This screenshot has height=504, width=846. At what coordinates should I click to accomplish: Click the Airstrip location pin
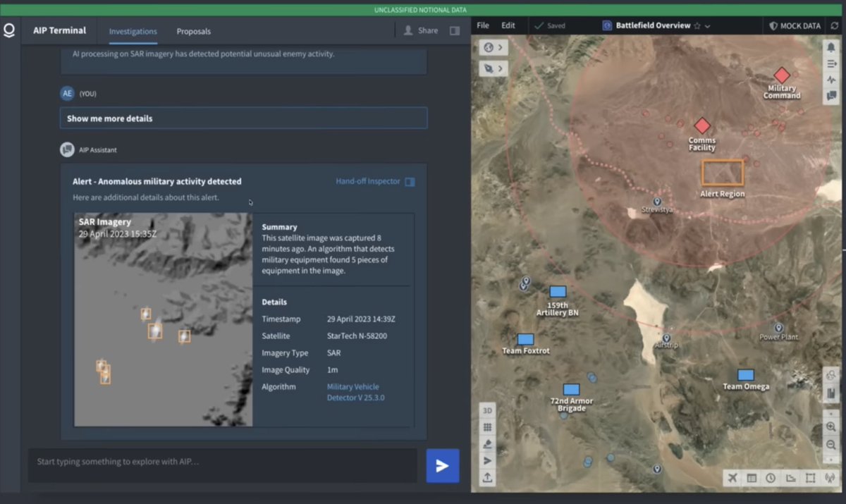[666, 338]
